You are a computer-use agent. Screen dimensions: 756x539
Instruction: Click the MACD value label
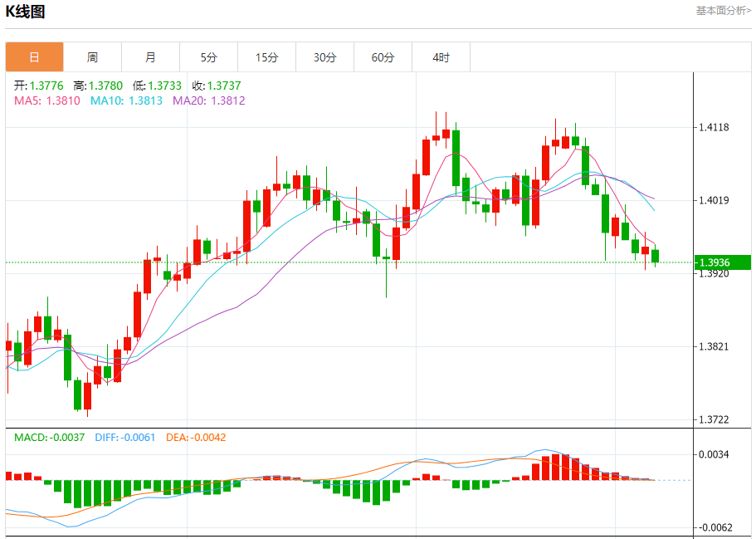click(x=49, y=437)
